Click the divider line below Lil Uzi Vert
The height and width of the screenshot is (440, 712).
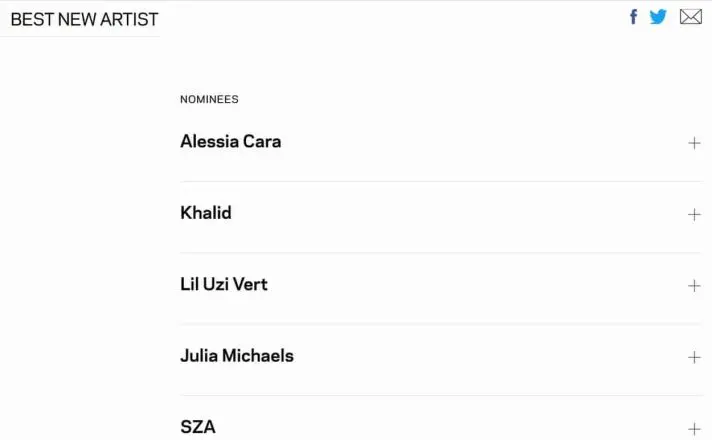[441, 324]
